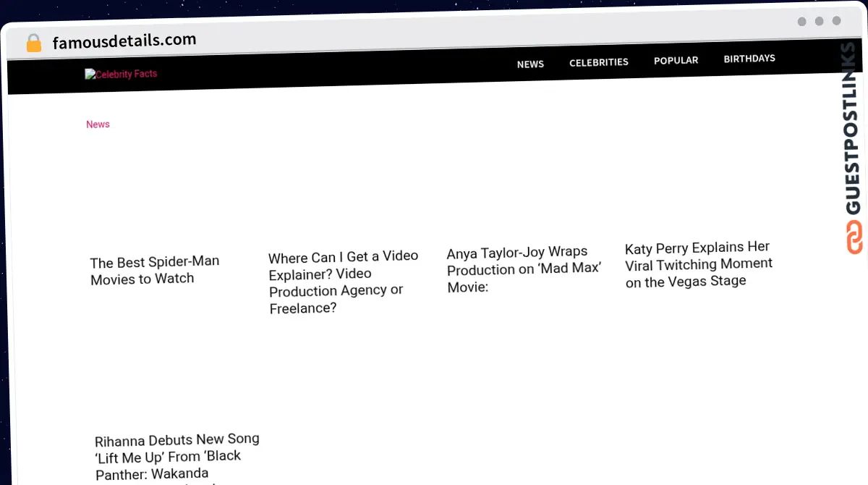
Task: Click the orange Guestpostlinks chain icon
Action: point(854,237)
